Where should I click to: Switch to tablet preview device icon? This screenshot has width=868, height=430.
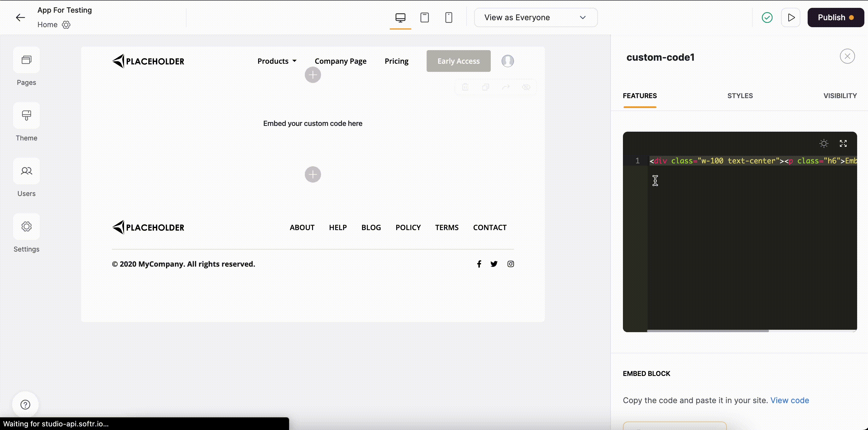click(x=425, y=17)
